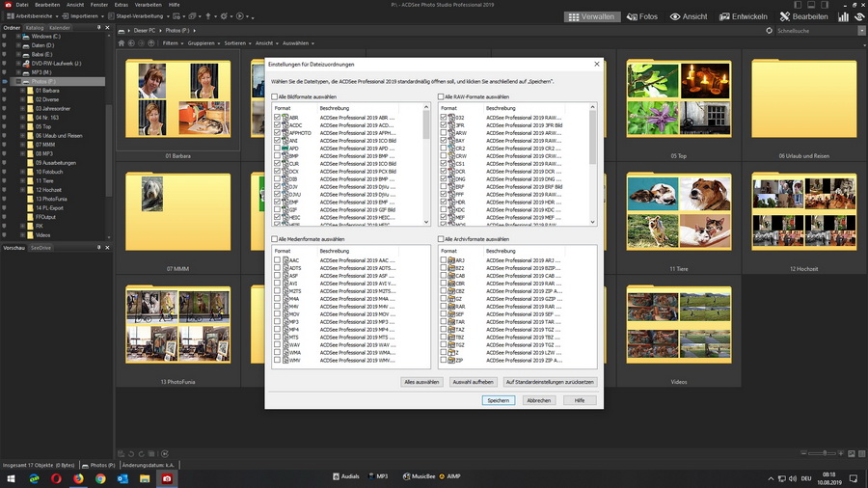The width and height of the screenshot is (868, 488).
Task: Open the Extras menu
Action: 121,5
